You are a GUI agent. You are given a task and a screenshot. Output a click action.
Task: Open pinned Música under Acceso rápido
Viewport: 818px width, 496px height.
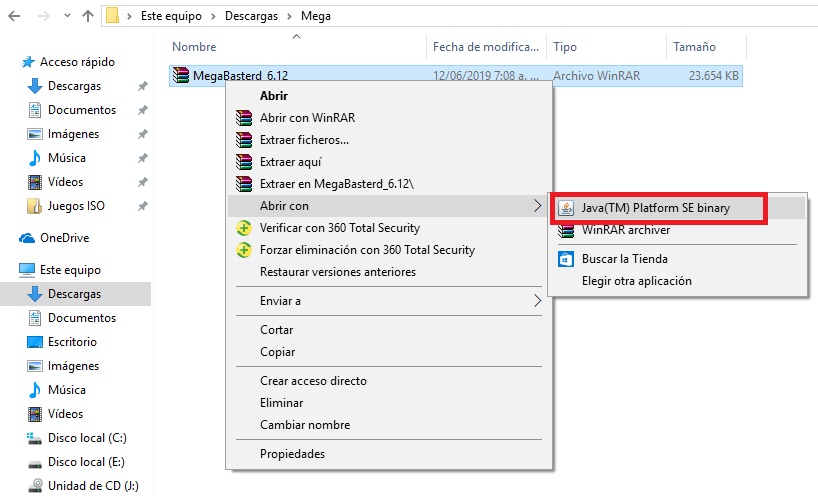(66, 158)
